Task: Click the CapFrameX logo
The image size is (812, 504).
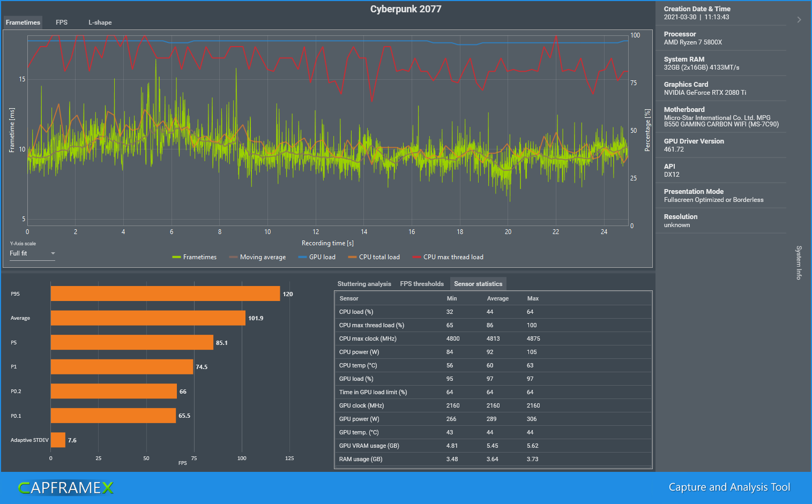Action: [66, 487]
